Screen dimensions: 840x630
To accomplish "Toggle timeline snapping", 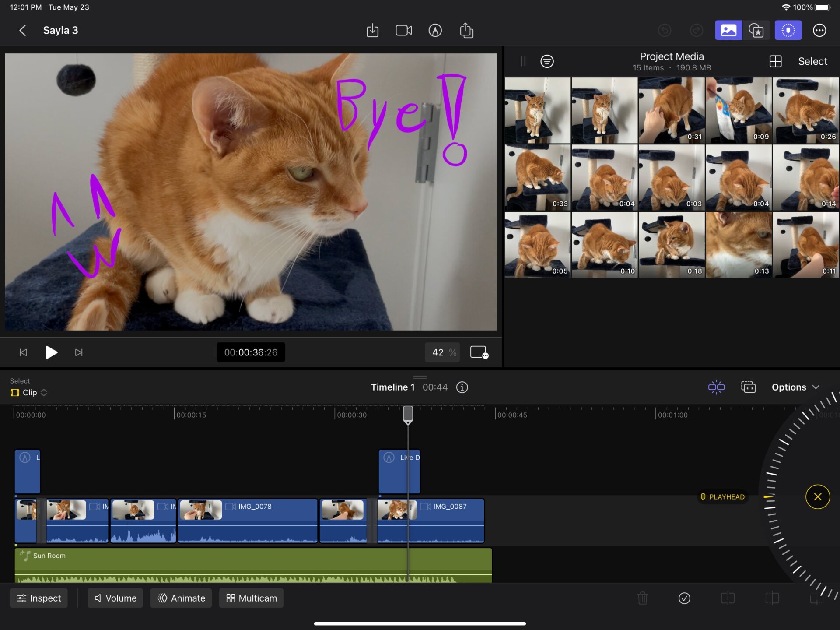I will (716, 387).
